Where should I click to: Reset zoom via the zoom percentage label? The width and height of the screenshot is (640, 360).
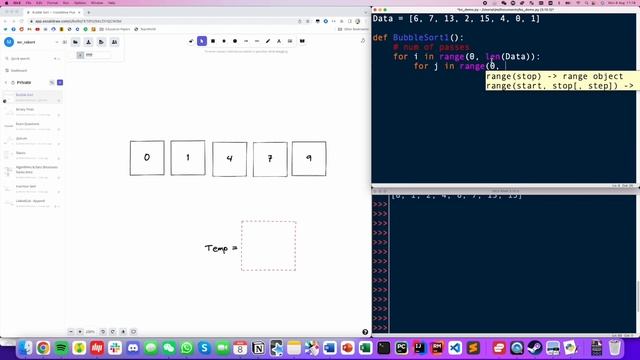pyautogui.click(x=90, y=332)
